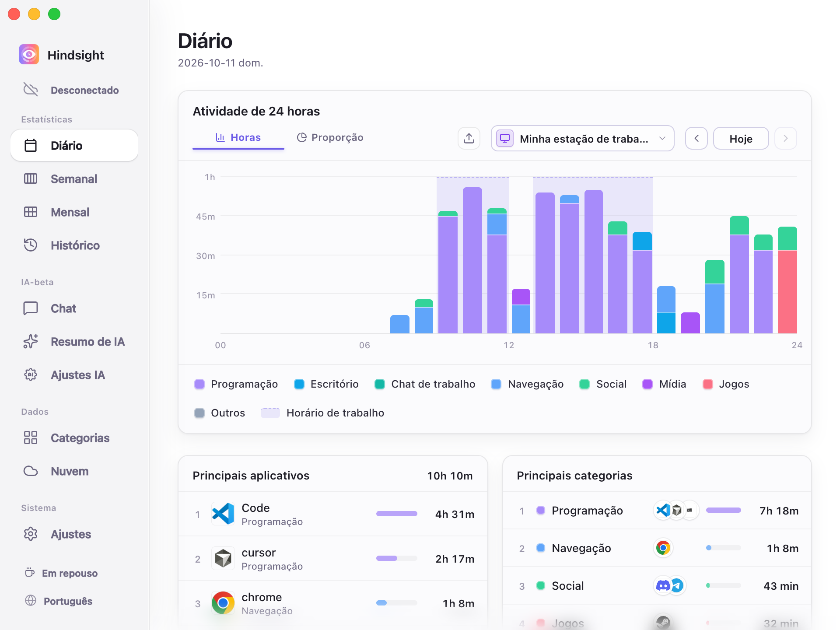Click the Discord icon in Social row

tap(663, 585)
